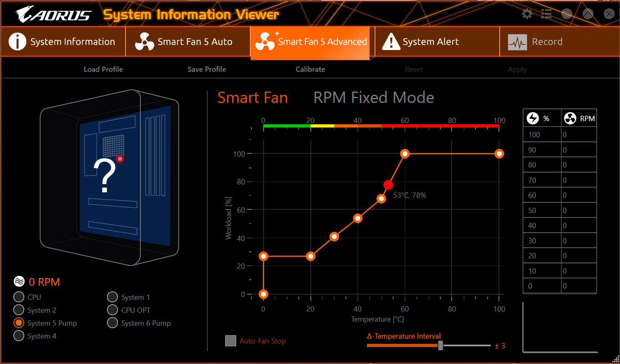Click the Temperature Interval slider handle

pyautogui.click(x=440, y=345)
